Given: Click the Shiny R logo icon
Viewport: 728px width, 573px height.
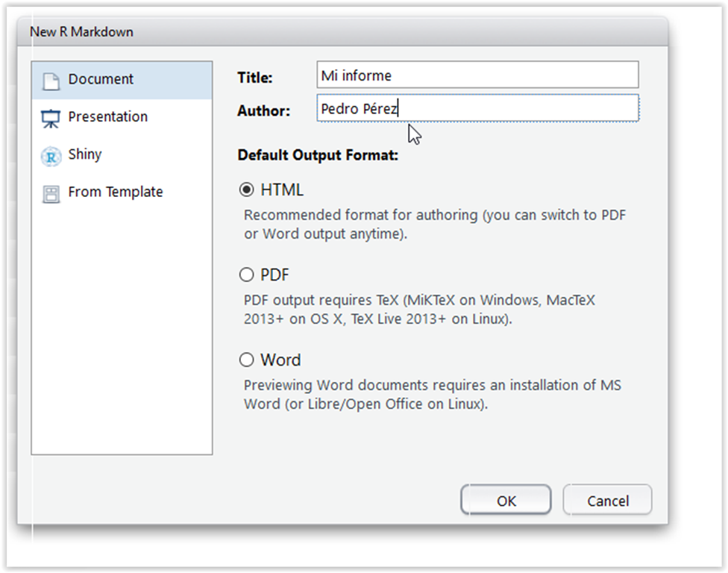Looking at the screenshot, I should click(x=51, y=157).
